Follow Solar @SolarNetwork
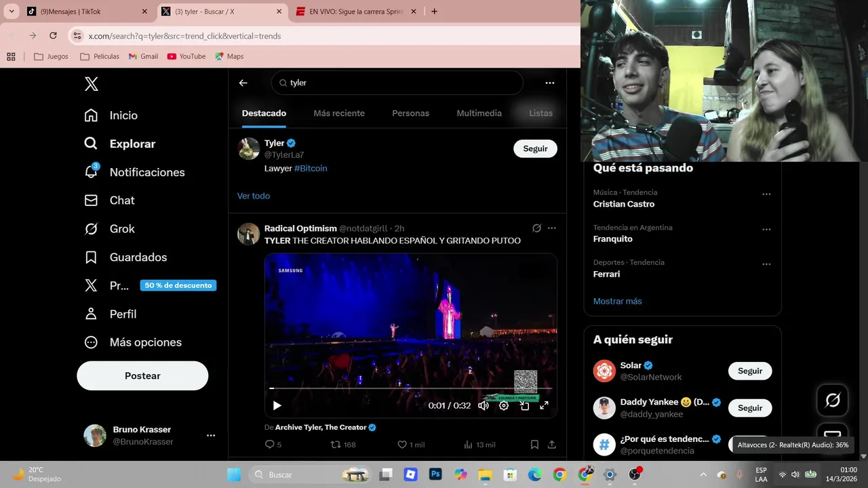This screenshot has width=868, height=488. coord(750,371)
